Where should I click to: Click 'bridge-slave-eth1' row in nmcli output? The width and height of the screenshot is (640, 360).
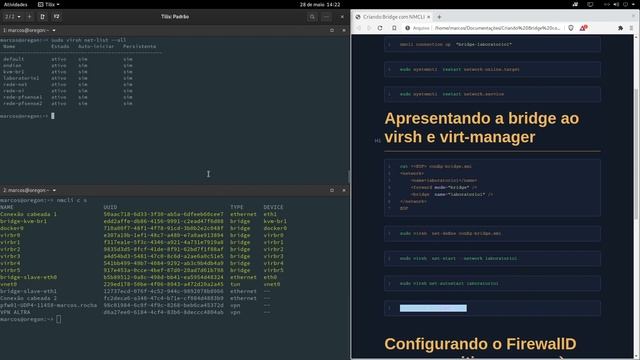(135, 291)
